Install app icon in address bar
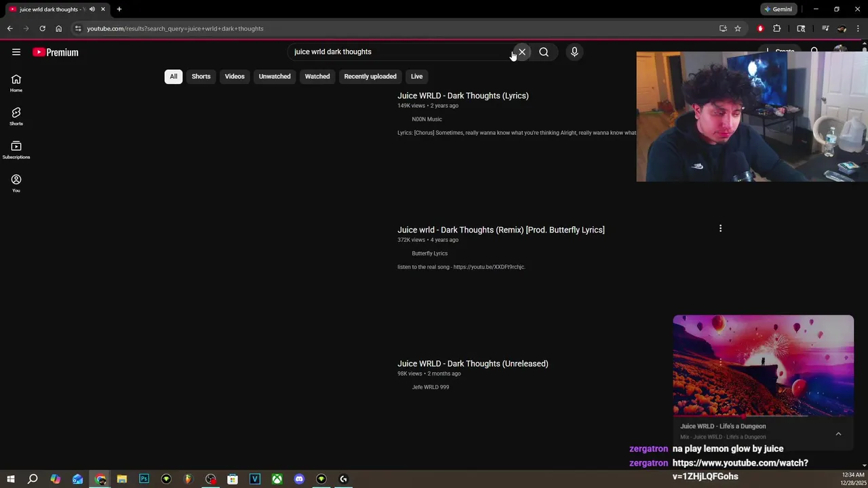The height and width of the screenshot is (488, 868). [723, 28]
